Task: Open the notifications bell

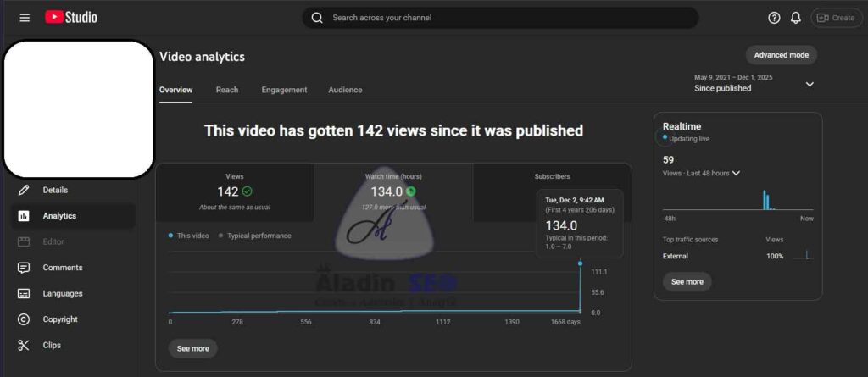Action: 796,18
